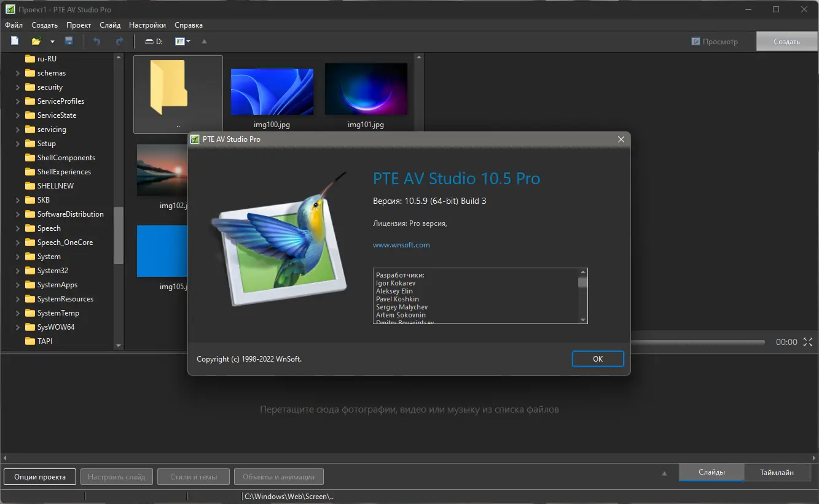Create a new project with the blank page icon
Screen dimensions: 819x504
click(15, 41)
